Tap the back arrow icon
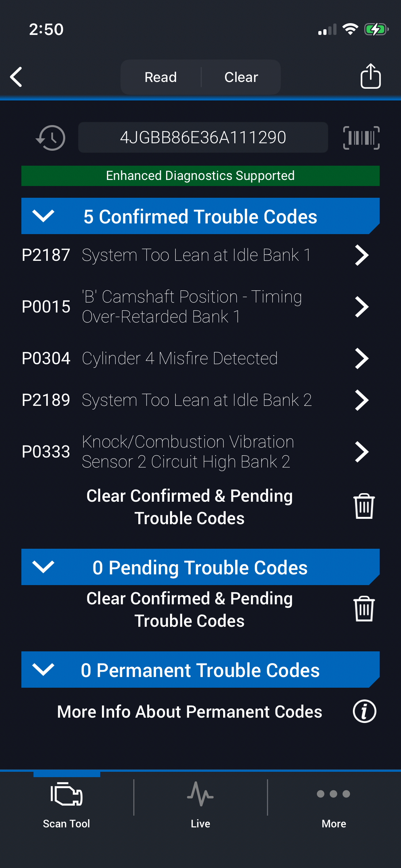 tap(16, 77)
